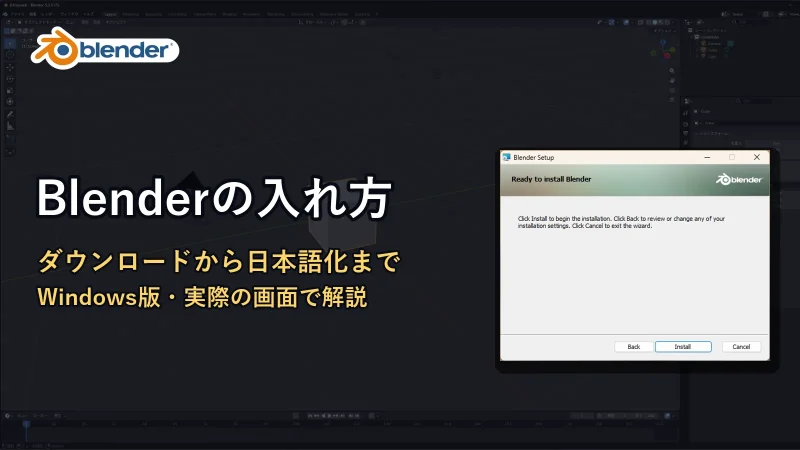Toggle camera view icon in viewport
The image size is (800, 450).
[x=672, y=90]
